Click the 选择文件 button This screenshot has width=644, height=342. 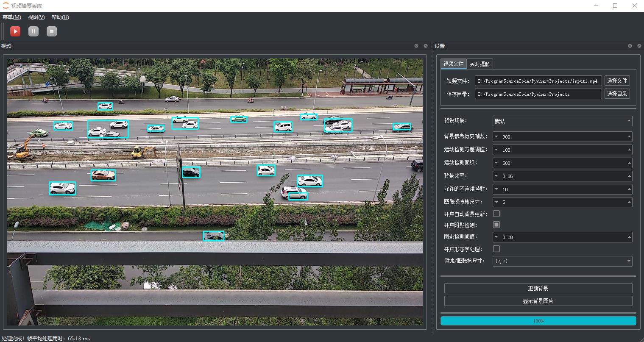[617, 81]
